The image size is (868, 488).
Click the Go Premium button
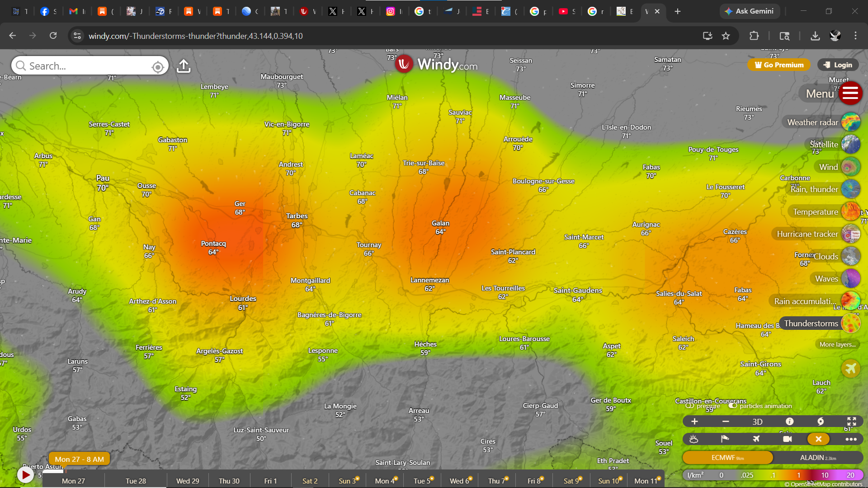pyautogui.click(x=778, y=65)
